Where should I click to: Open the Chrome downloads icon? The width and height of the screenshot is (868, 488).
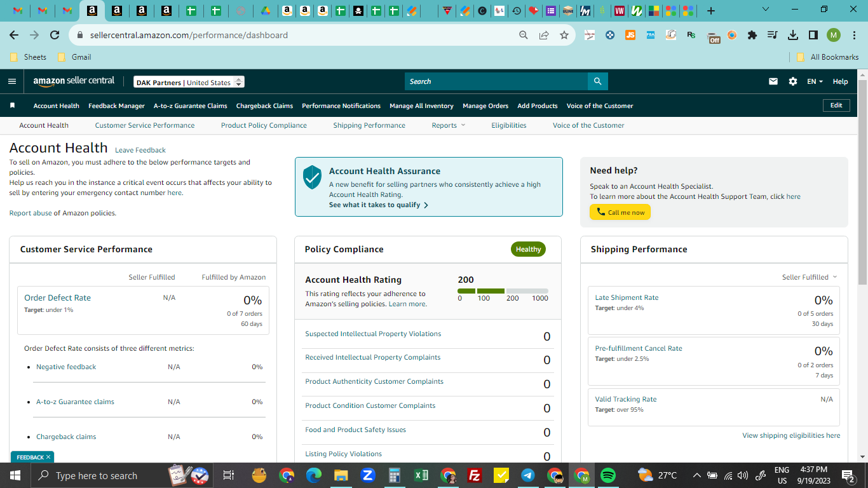(x=793, y=35)
